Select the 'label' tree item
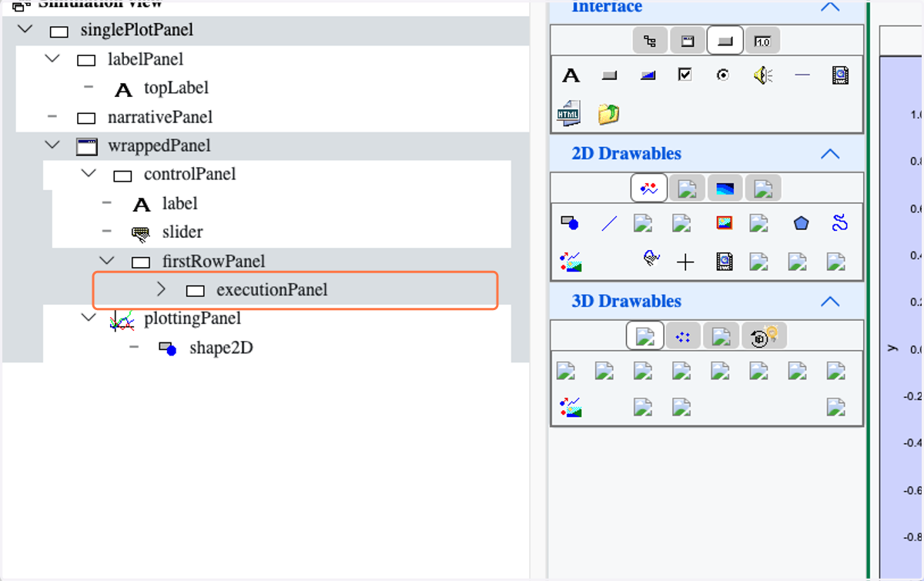This screenshot has height=581, width=924. 179,203
